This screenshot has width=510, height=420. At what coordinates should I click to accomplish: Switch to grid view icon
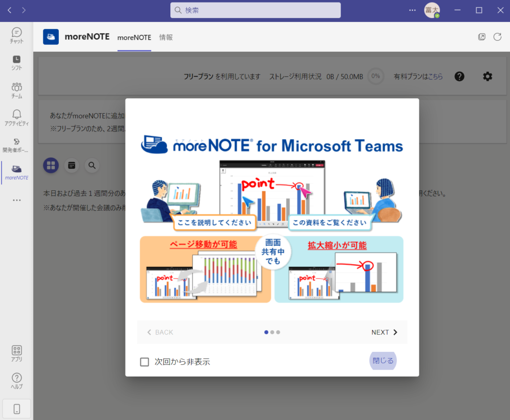pyautogui.click(x=51, y=165)
